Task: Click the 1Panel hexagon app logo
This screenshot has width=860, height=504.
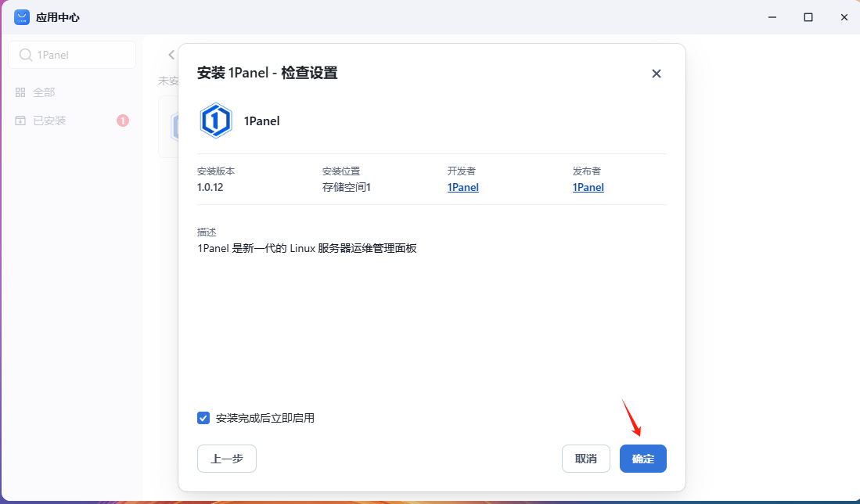Action: tap(215, 121)
